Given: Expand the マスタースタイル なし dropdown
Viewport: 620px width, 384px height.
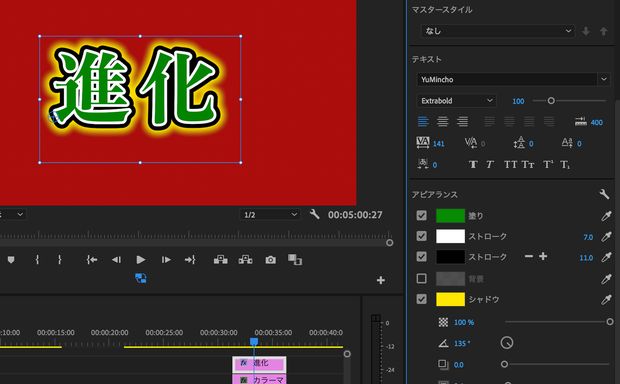Looking at the screenshot, I should 498,31.
